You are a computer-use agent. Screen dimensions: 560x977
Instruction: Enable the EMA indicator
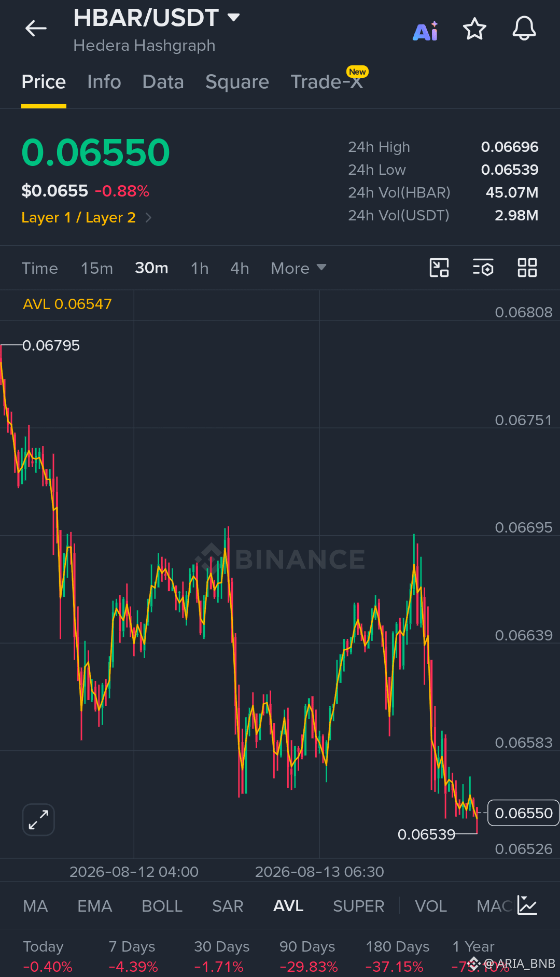[x=94, y=906]
